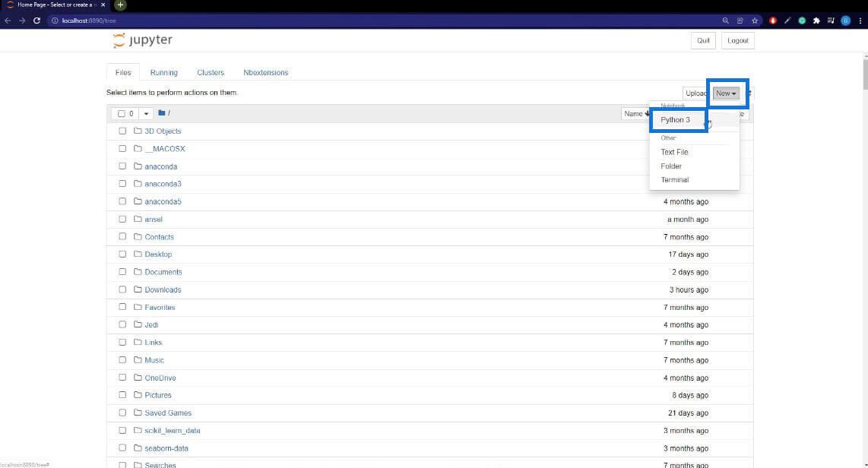The height and width of the screenshot is (468, 868).
Task: Toggle the select-all checkbox in file header
Action: pyautogui.click(x=122, y=113)
